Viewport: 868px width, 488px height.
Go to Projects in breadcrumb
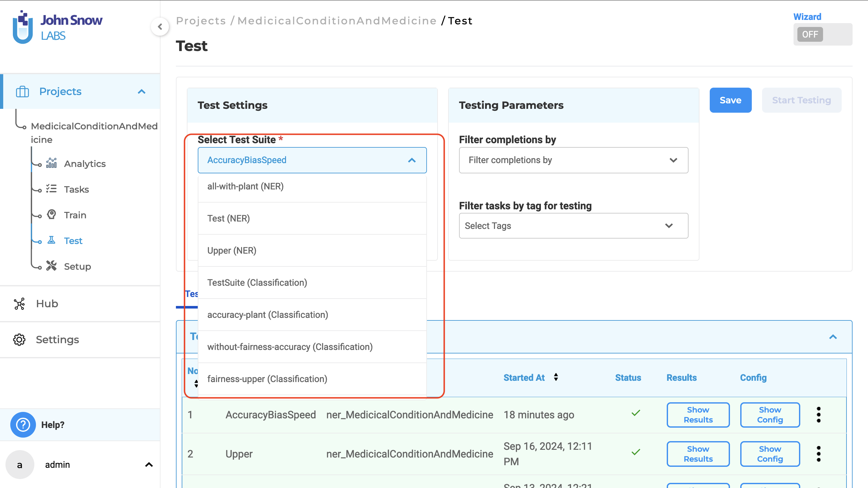[201, 21]
